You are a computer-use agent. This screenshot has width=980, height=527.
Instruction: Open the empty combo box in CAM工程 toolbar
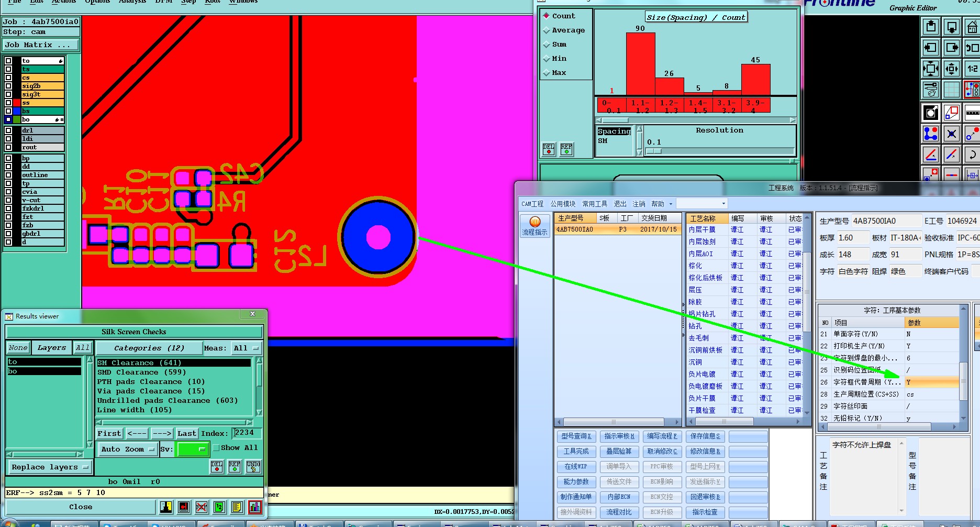702,203
